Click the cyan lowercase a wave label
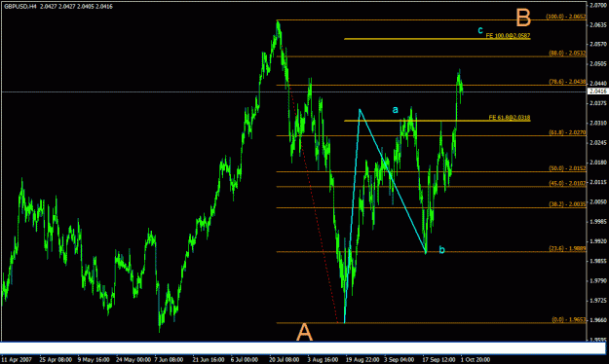Viewport: 609px width, 364px height. (395, 110)
